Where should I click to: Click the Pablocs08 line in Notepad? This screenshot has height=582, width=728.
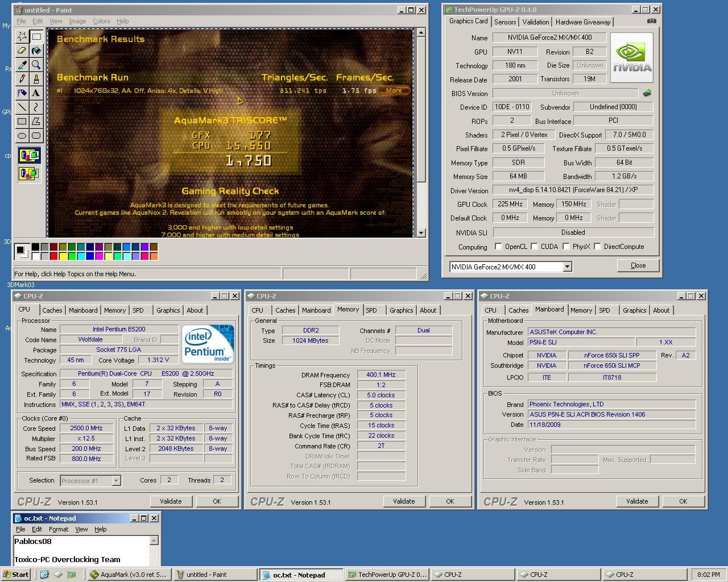pyautogui.click(x=32, y=541)
